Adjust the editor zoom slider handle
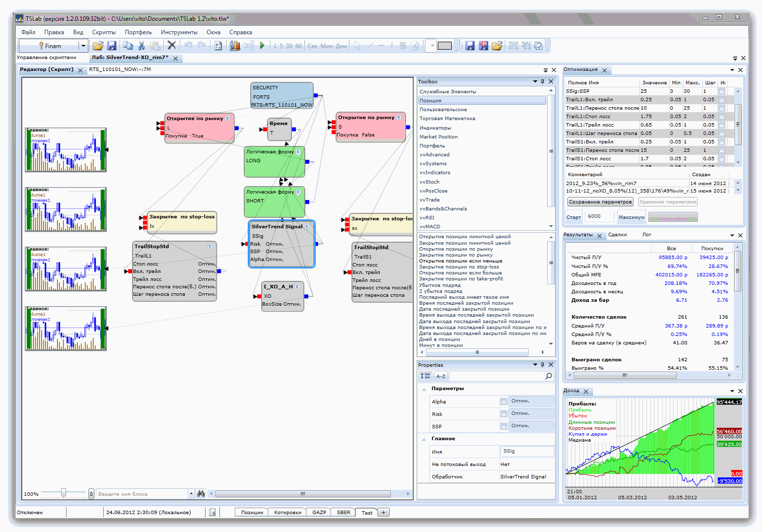The height and width of the screenshot is (532, 763). [x=64, y=493]
